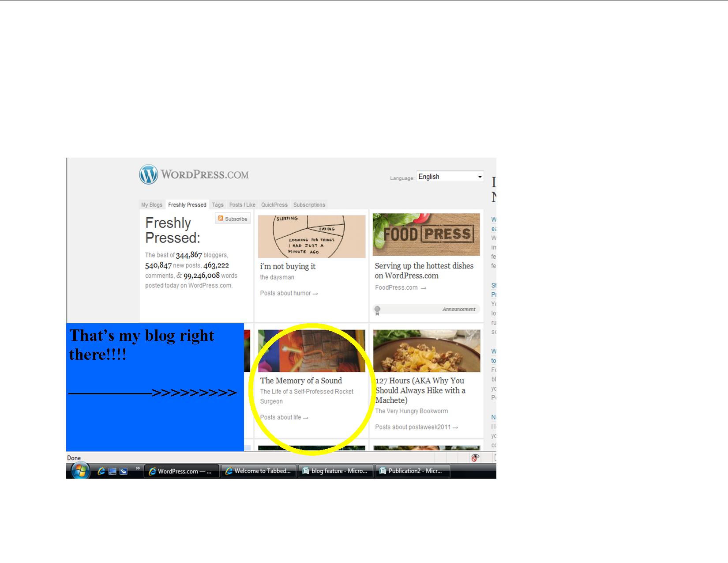Open the Windows Start orb
This screenshot has height=563, width=728.
pyautogui.click(x=79, y=471)
